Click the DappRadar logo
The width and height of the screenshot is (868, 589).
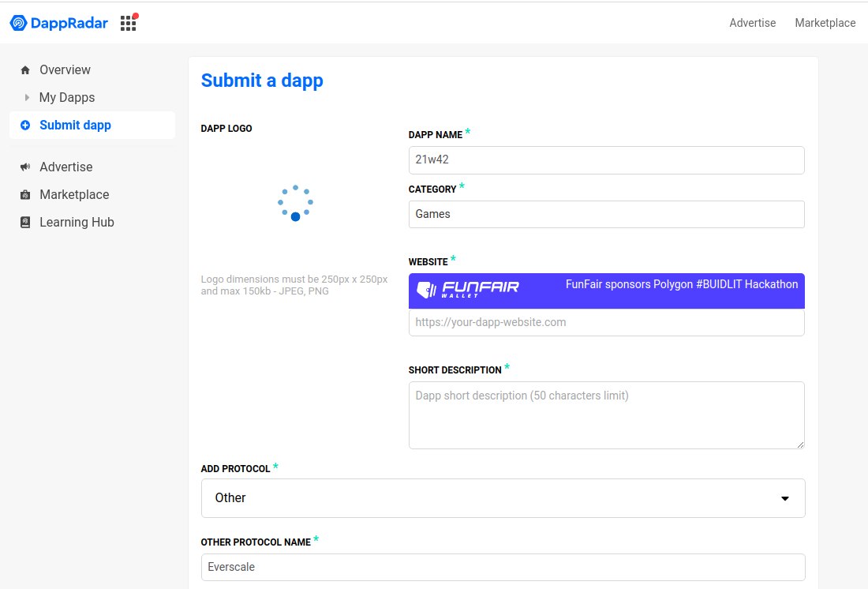tap(58, 23)
